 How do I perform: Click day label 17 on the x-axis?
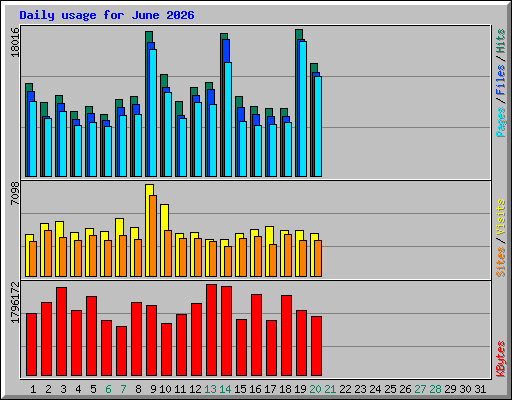click(x=270, y=389)
